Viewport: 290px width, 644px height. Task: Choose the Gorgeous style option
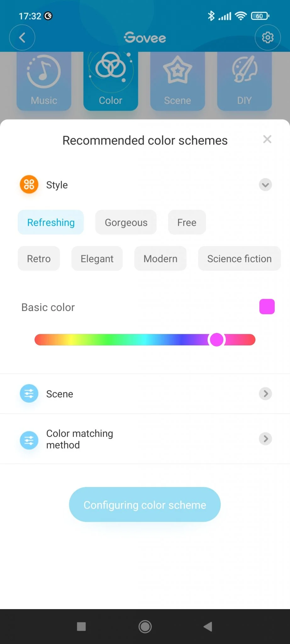126,222
